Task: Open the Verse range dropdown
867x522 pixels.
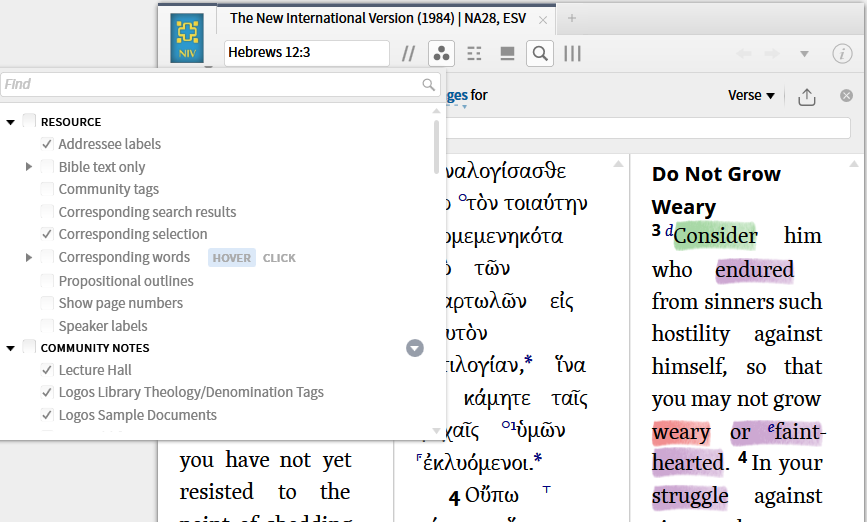Action: 751,95
